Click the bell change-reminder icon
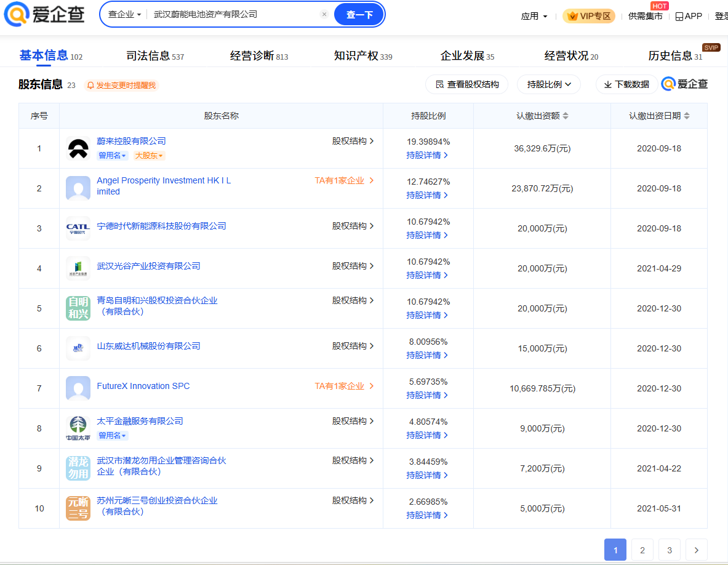Screen dimensions: 728x565 (90, 86)
